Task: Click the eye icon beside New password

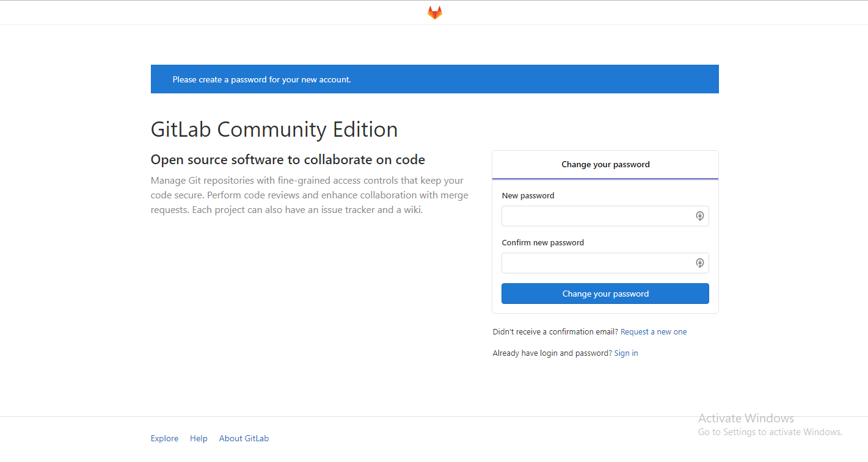Action: [x=700, y=215]
